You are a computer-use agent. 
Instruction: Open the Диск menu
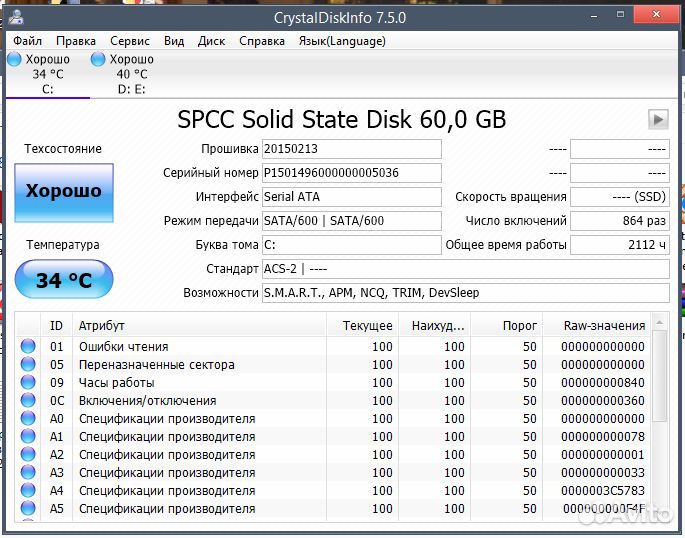coord(211,41)
